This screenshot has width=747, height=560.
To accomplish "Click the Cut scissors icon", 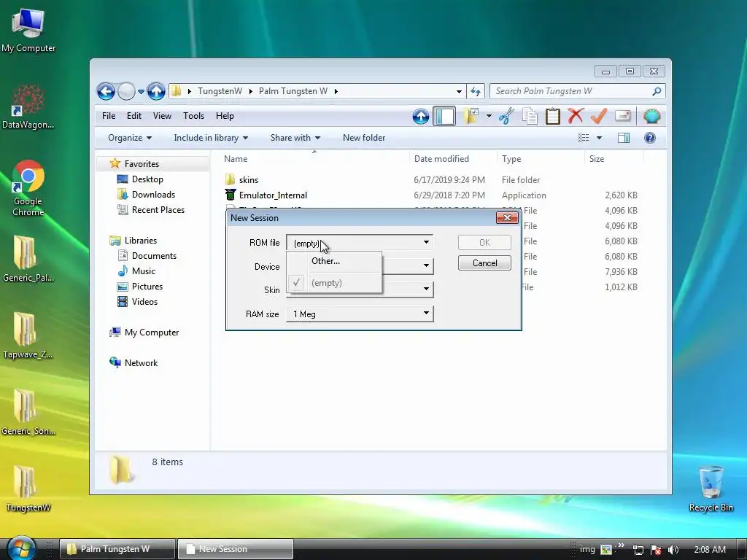I will [x=506, y=116].
